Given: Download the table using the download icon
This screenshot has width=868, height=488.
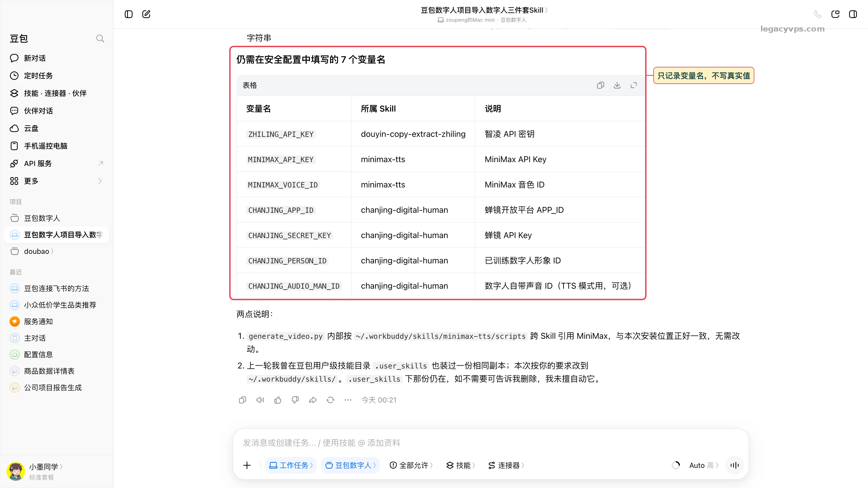Looking at the screenshot, I should point(617,85).
